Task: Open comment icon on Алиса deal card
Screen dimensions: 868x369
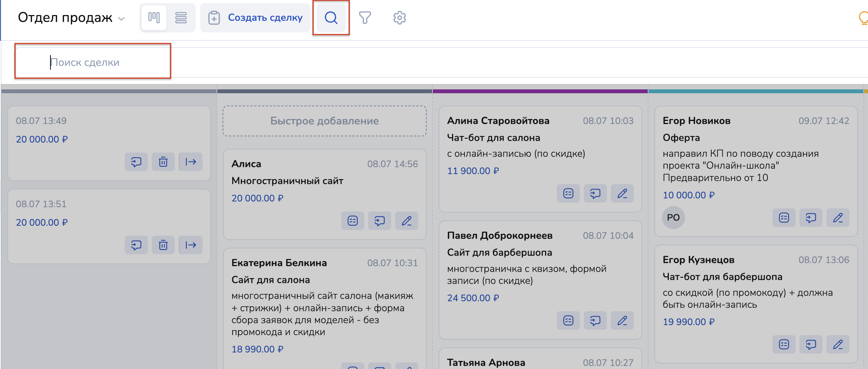Action: click(379, 221)
